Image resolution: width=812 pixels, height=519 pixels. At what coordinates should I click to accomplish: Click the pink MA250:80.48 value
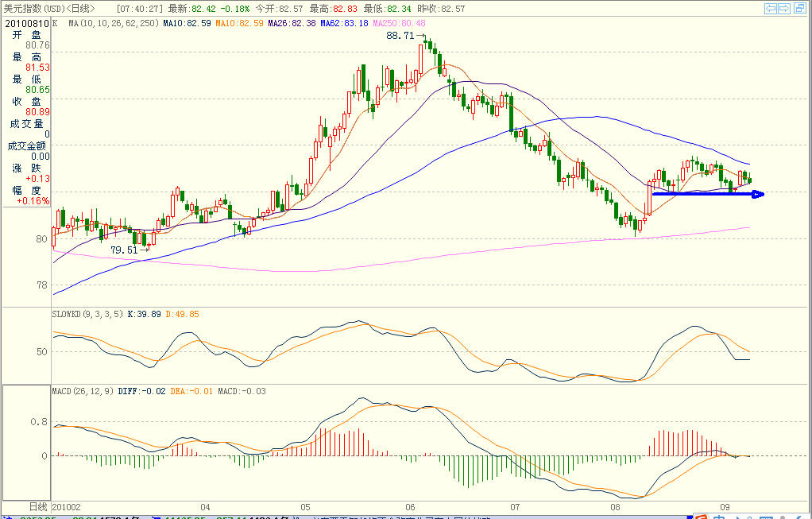click(x=399, y=23)
